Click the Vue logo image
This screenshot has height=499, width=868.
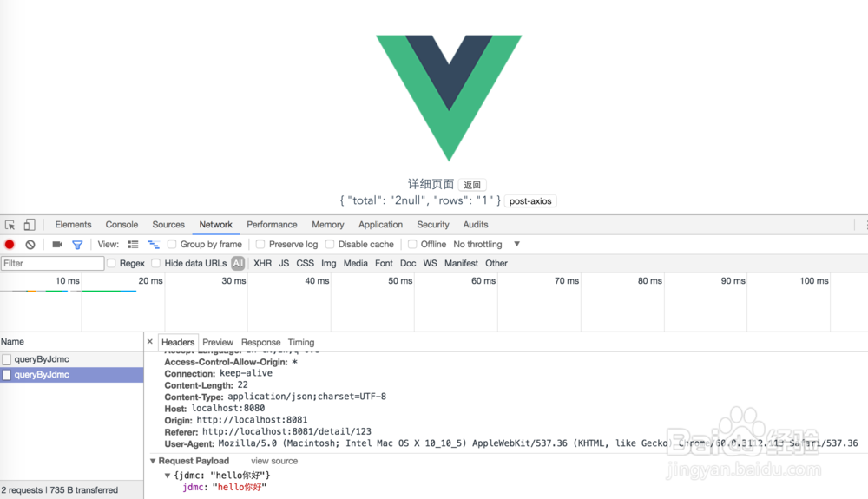pyautogui.click(x=449, y=98)
